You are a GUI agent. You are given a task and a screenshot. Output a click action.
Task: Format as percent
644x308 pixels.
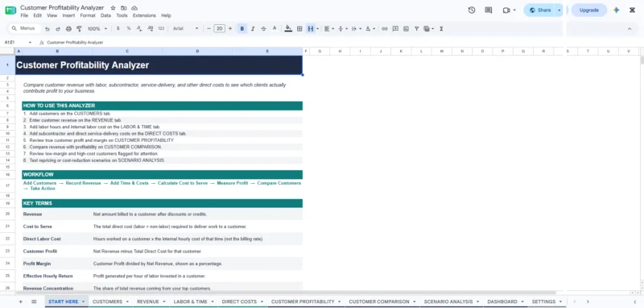129,28
